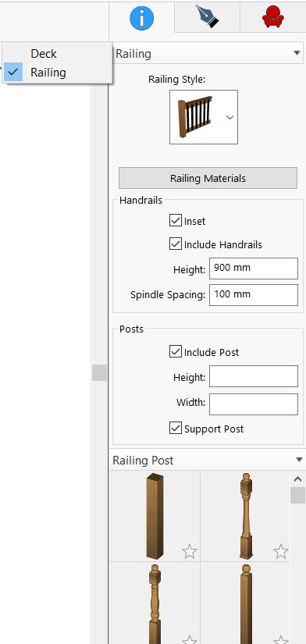Disable the Include Post checkbox

point(176,352)
